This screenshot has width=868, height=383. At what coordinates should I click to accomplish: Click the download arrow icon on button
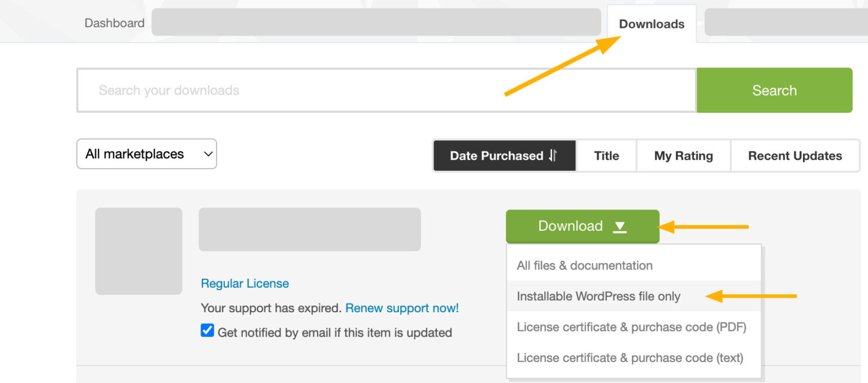[x=620, y=227]
